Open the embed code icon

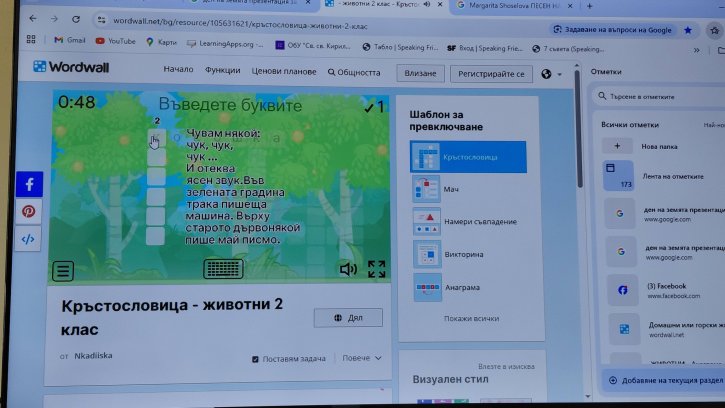[28, 239]
